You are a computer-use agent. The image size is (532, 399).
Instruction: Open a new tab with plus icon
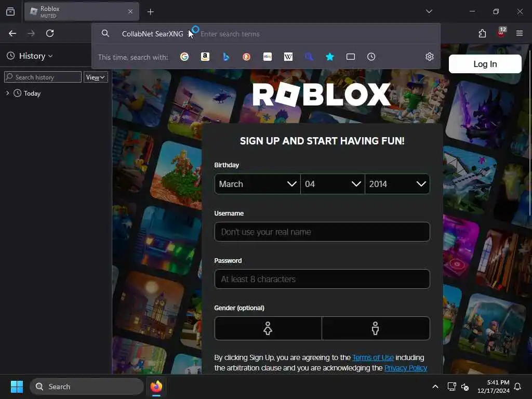click(x=150, y=12)
